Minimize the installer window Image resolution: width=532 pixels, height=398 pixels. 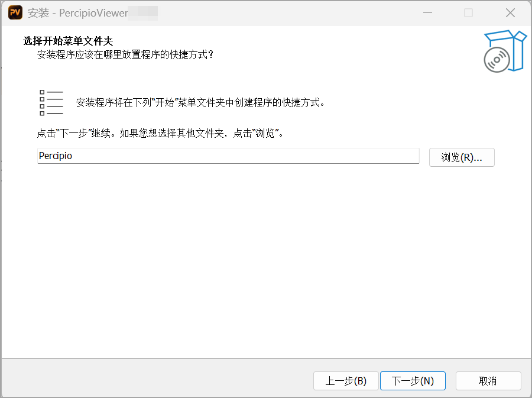point(427,13)
